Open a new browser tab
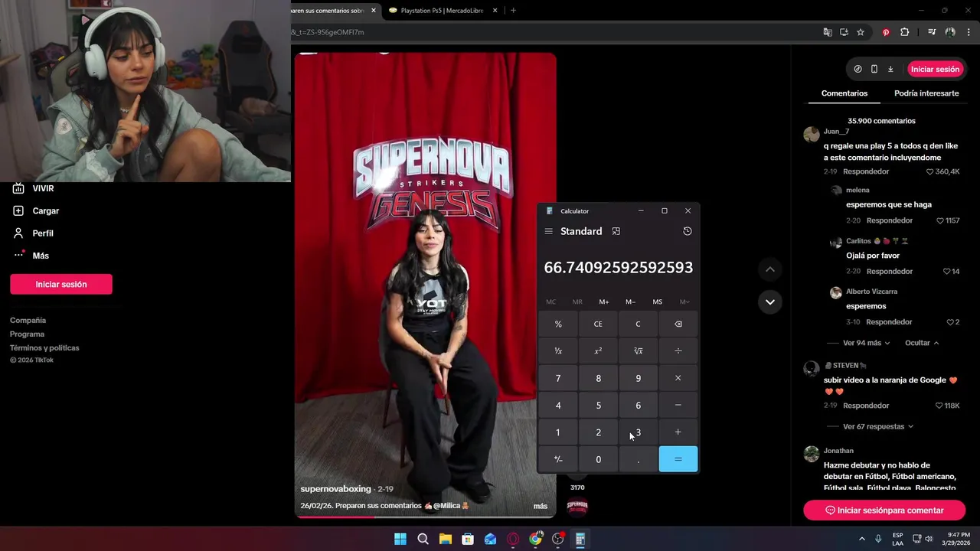Image resolution: width=980 pixels, height=551 pixels. [x=513, y=10]
